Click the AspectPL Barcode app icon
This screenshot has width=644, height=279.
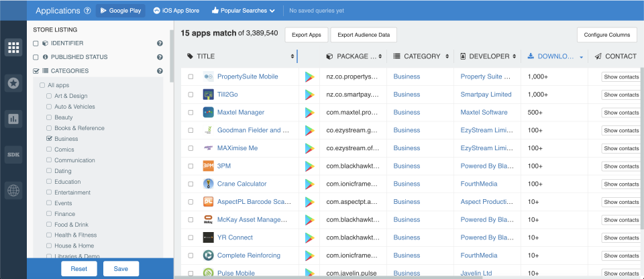point(208,202)
